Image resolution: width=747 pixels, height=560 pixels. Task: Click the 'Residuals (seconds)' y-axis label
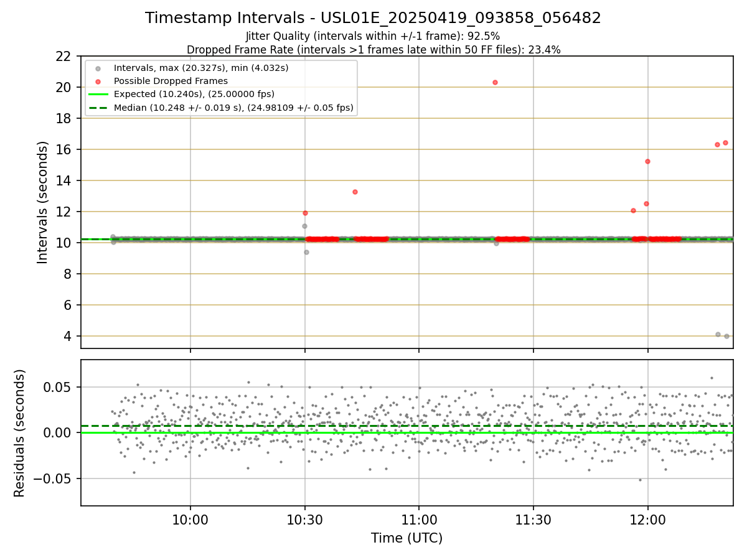pos(20,433)
